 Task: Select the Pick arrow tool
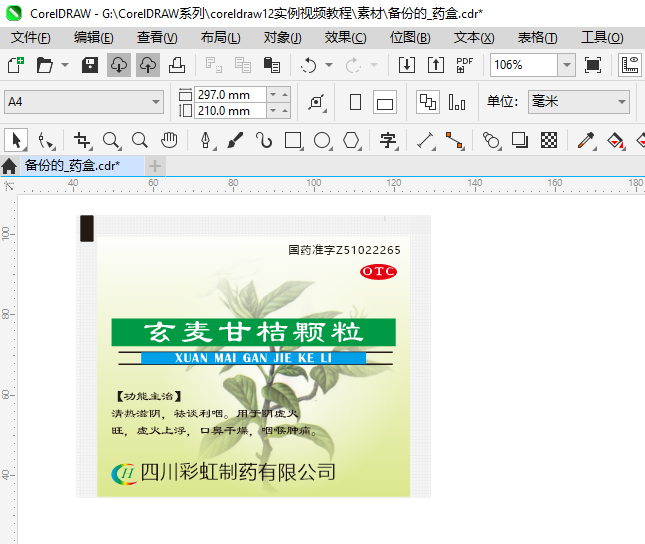tap(16, 140)
